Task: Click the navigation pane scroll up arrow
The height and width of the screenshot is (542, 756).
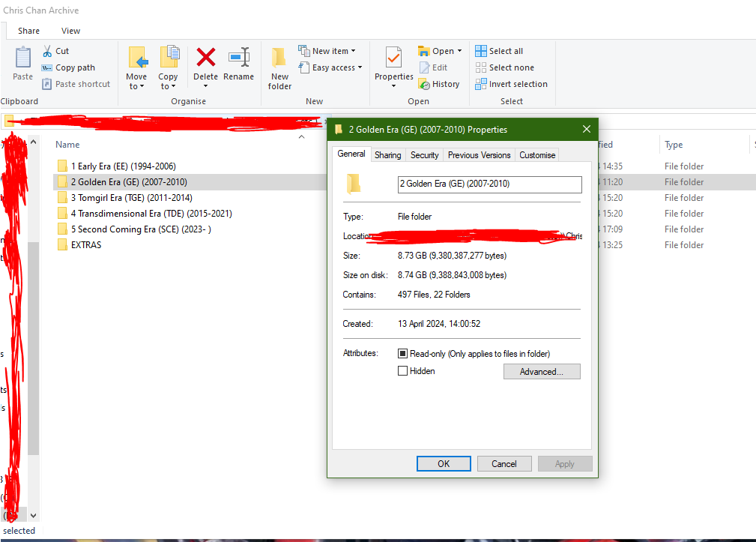Action: (33, 142)
